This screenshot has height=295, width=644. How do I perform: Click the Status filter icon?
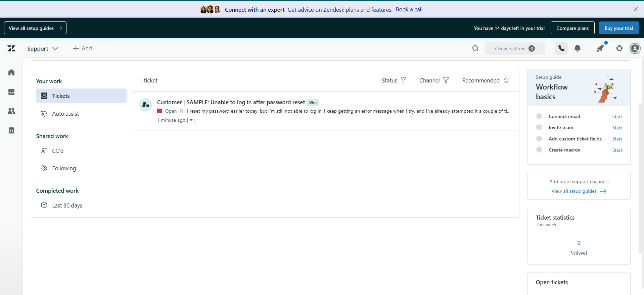click(404, 80)
